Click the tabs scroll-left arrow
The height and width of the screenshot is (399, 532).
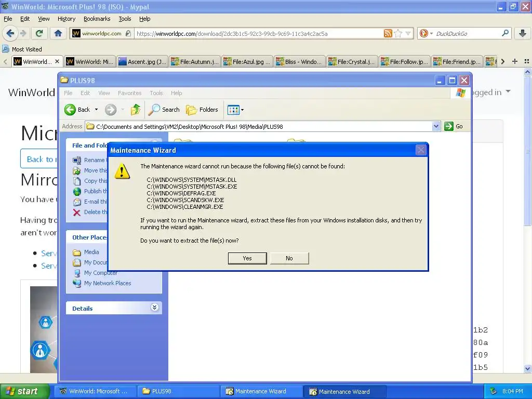[5, 61]
